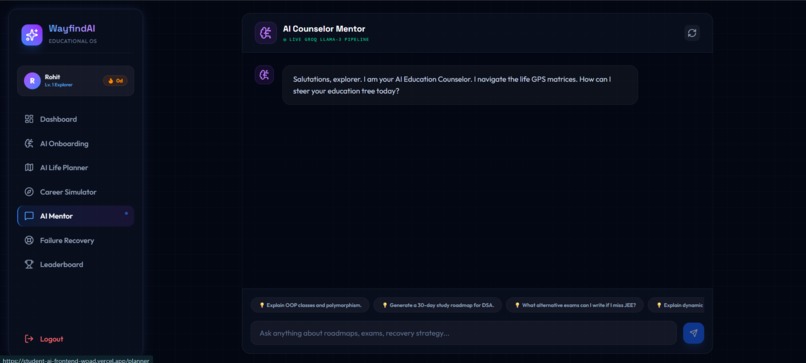Click the Dashboard grid icon
This screenshot has height=363, width=806.
point(29,119)
